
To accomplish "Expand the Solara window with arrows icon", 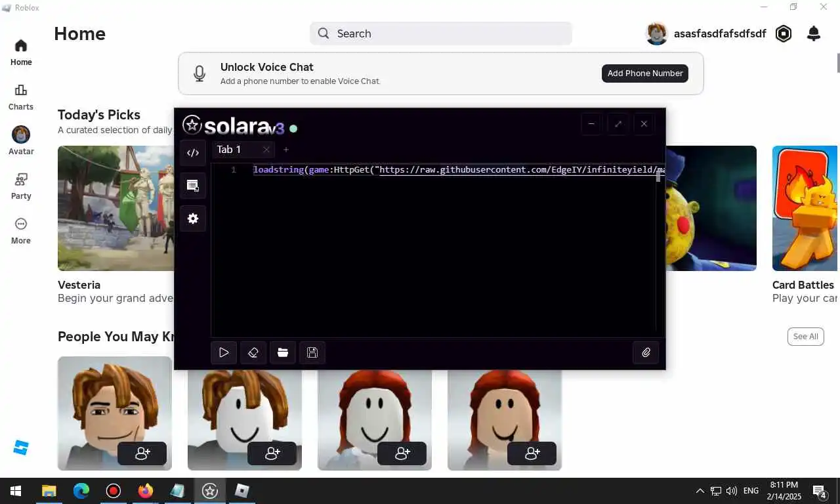I will (618, 123).
